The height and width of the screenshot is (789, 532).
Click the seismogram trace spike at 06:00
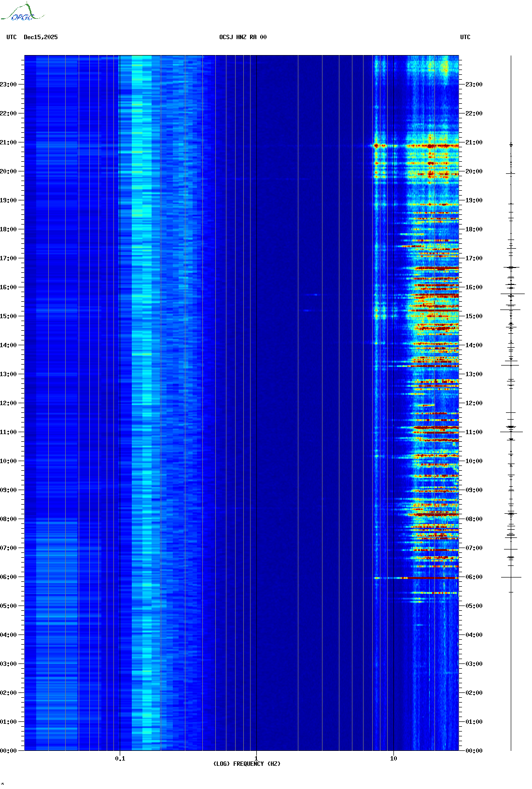pyautogui.click(x=511, y=577)
